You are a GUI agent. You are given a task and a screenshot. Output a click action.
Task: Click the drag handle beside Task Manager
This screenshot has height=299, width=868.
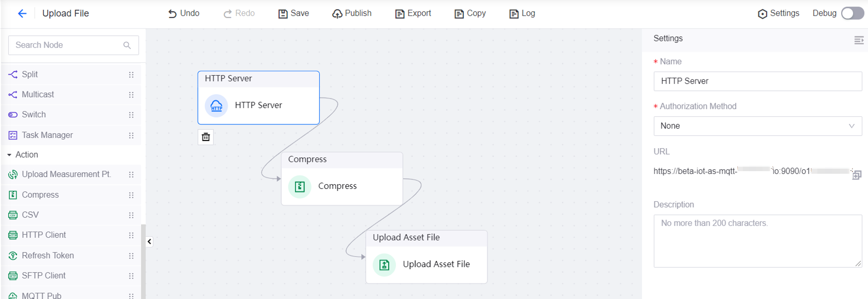[131, 135]
